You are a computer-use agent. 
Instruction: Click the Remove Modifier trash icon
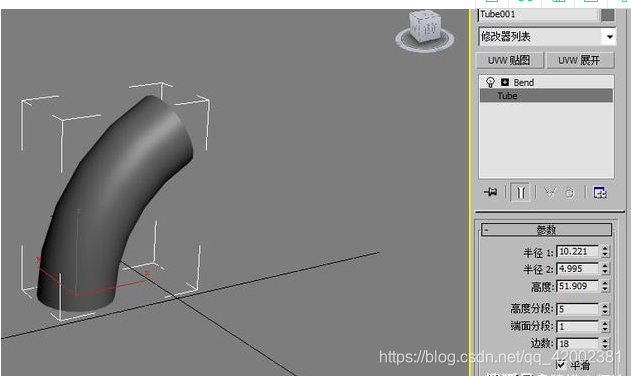pyautogui.click(x=569, y=193)
